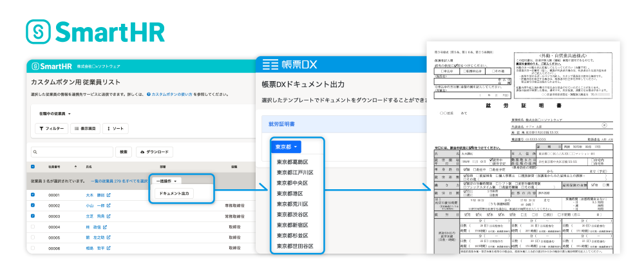
Task: Click the ダウンロード button
Action: [x=155, y=152]
